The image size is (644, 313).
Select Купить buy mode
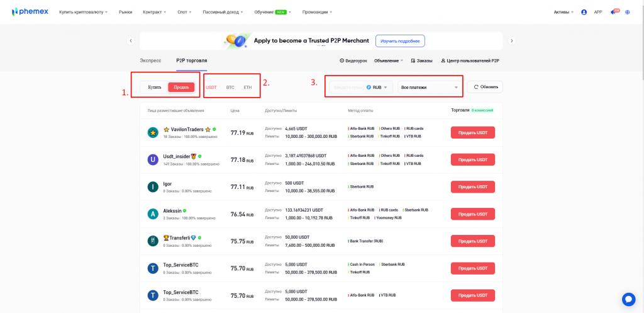pyautogui.click(x=155, y=87)
